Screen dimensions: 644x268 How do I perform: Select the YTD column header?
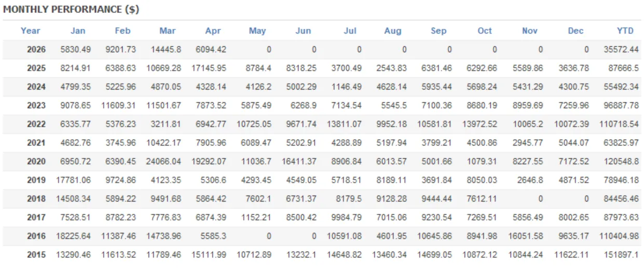click(x=625, y=31)
